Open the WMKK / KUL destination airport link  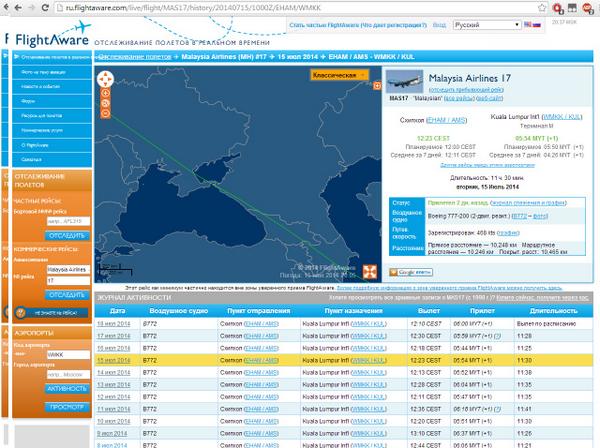[562, 117]
